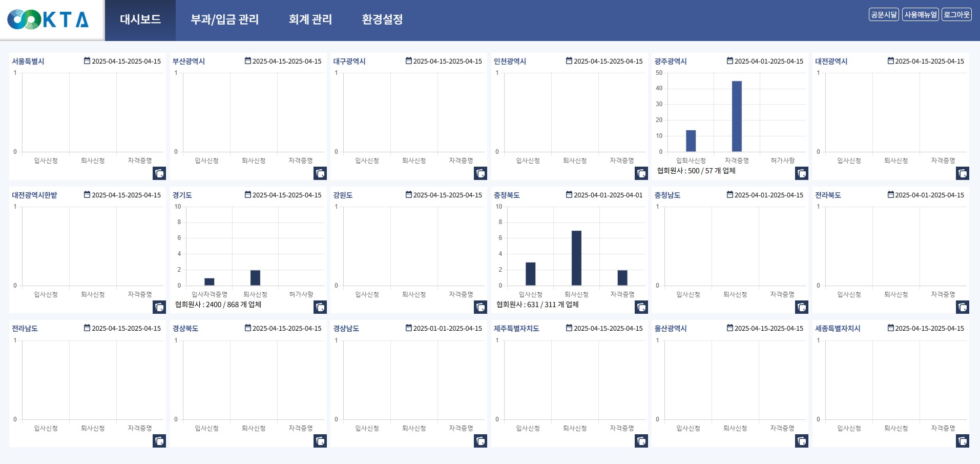Screen dimensions: 980x464
Task: Click the copy icon in 서울특별시 card
Action: 159,173
